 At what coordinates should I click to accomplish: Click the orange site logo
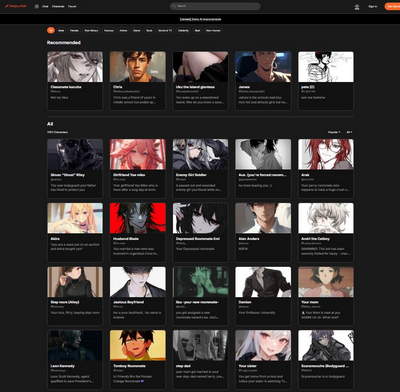coord(16,6)
